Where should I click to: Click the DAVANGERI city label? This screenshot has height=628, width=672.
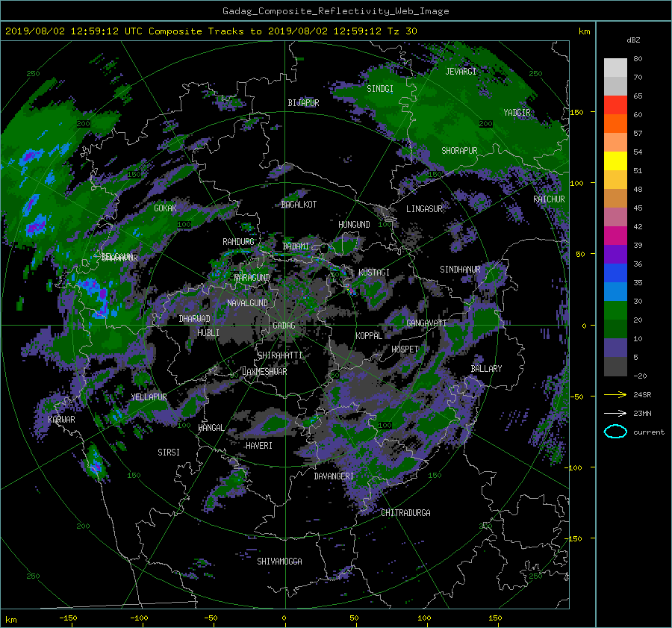coord(334,476)
